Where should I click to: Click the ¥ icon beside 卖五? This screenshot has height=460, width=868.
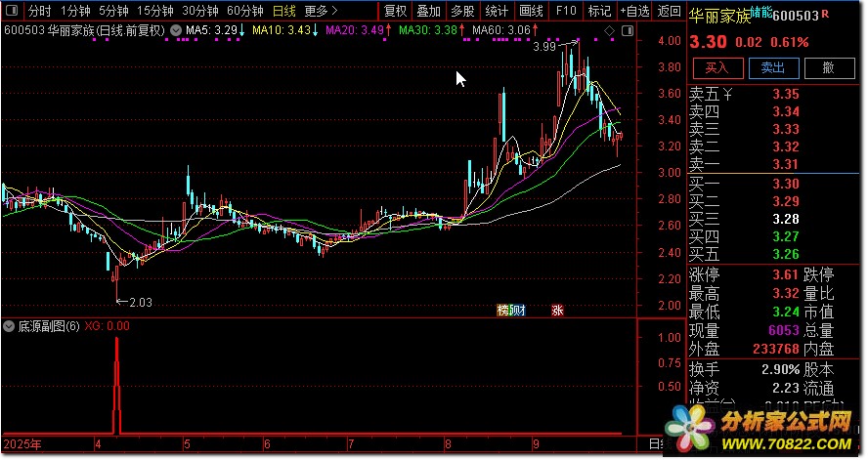click(x=726, y=95)
